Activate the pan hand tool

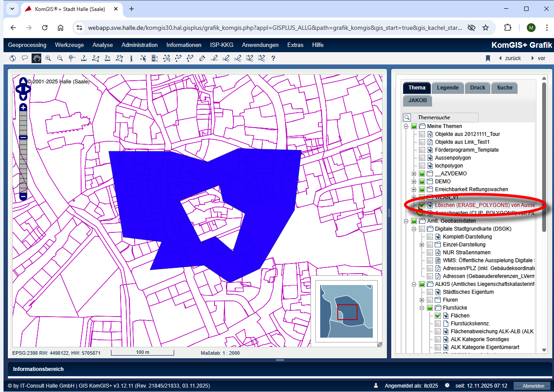pos(36,58)
